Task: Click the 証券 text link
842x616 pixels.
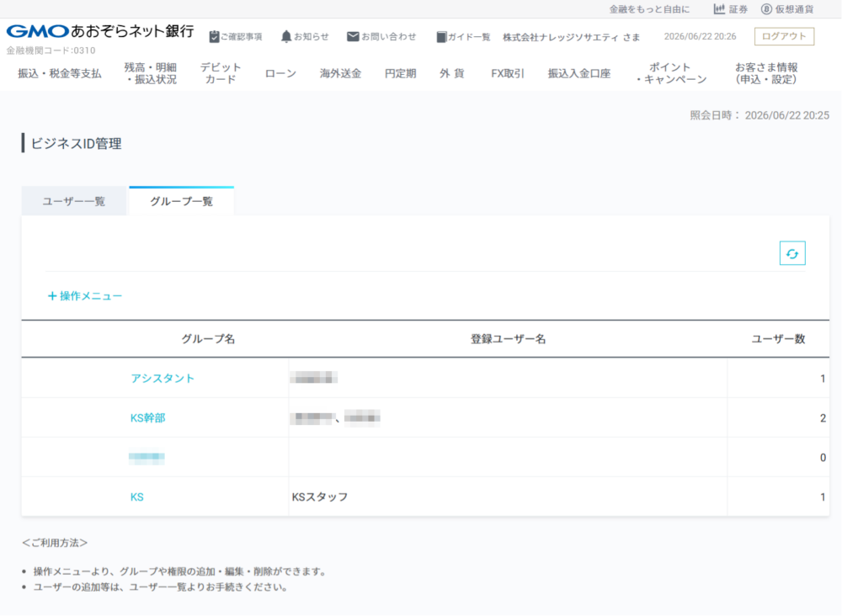Action: point(738,9)
